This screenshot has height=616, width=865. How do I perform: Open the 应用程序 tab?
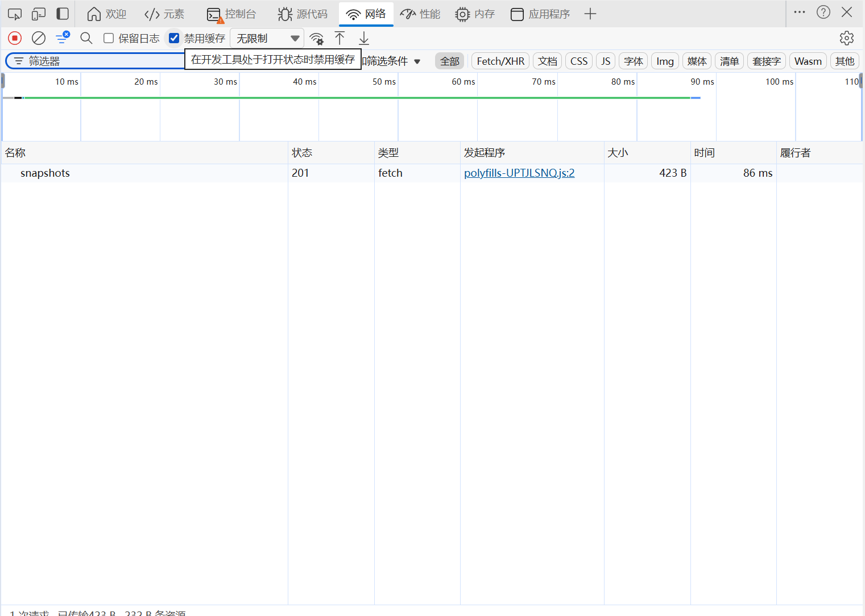pos(540,14)
